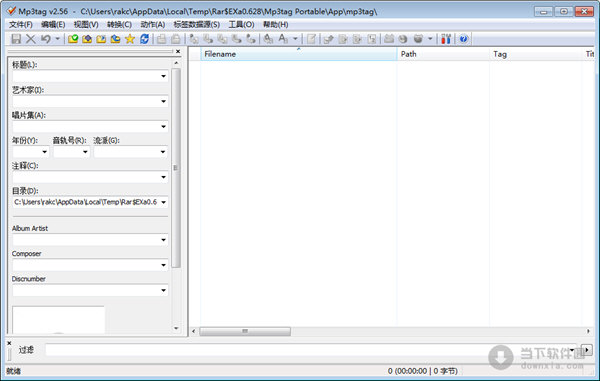Click the Undo arrow icon
Viewport: 600px width, 381px height.
pyautogui.click(x=46, y=39)
